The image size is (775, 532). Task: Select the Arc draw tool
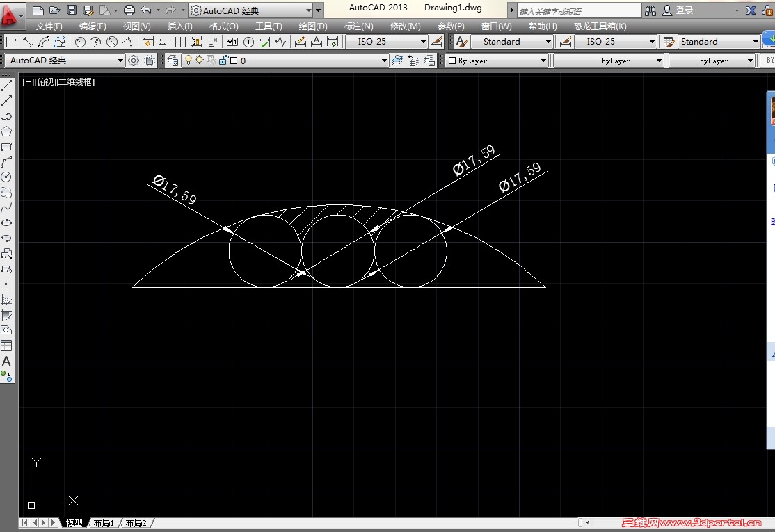coord(6,162)
